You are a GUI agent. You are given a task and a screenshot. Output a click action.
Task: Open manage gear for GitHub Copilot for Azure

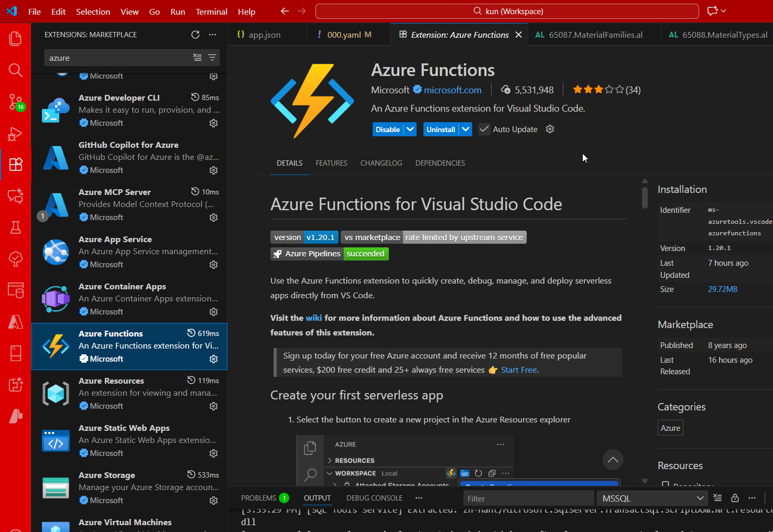pyautogui.click(x=213, y=170)
